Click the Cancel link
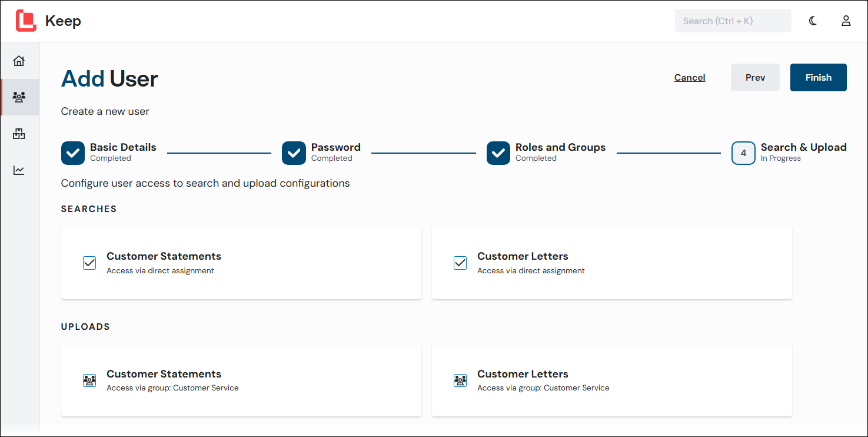Screen dimensions: 868x437 click(690, 78)
